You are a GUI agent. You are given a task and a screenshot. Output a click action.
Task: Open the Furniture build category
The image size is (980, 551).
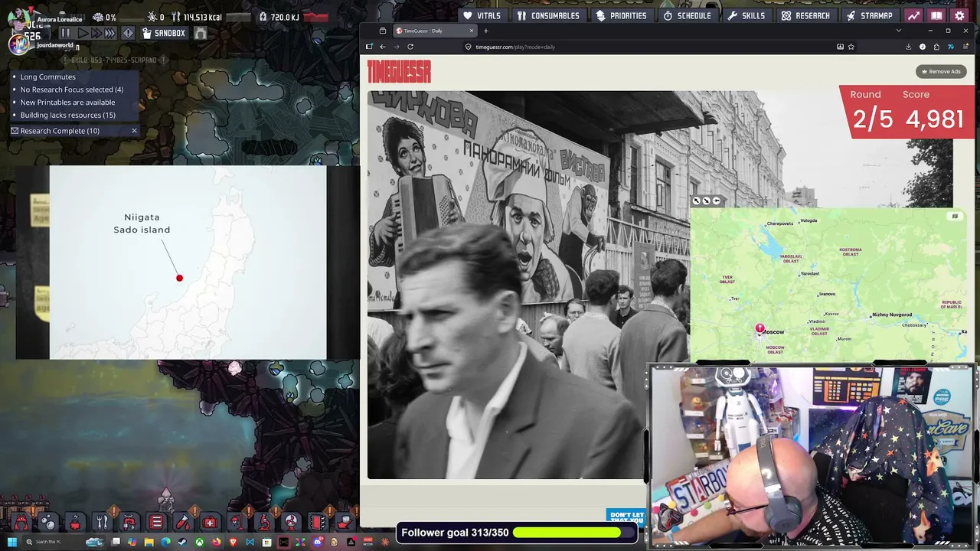[237, 522]
